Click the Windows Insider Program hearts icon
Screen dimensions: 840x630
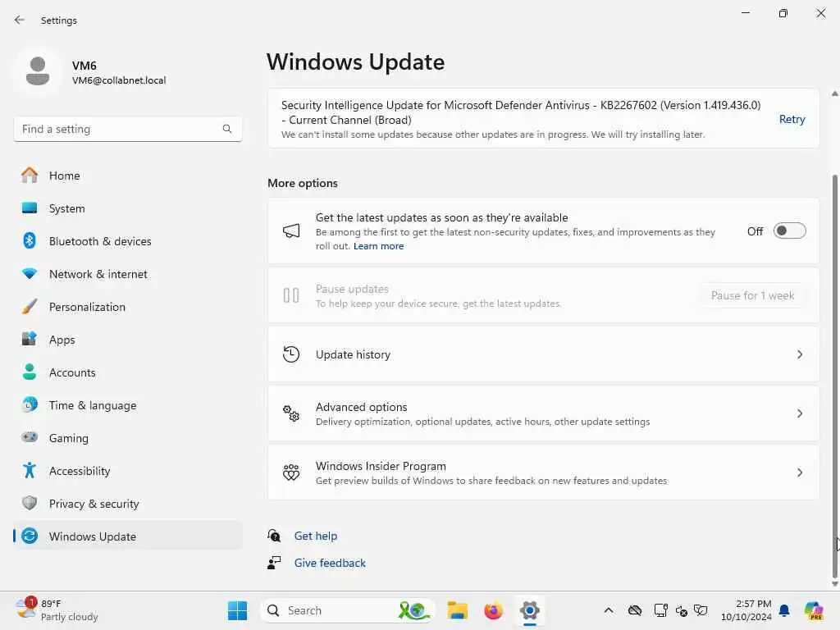(291, 472)
